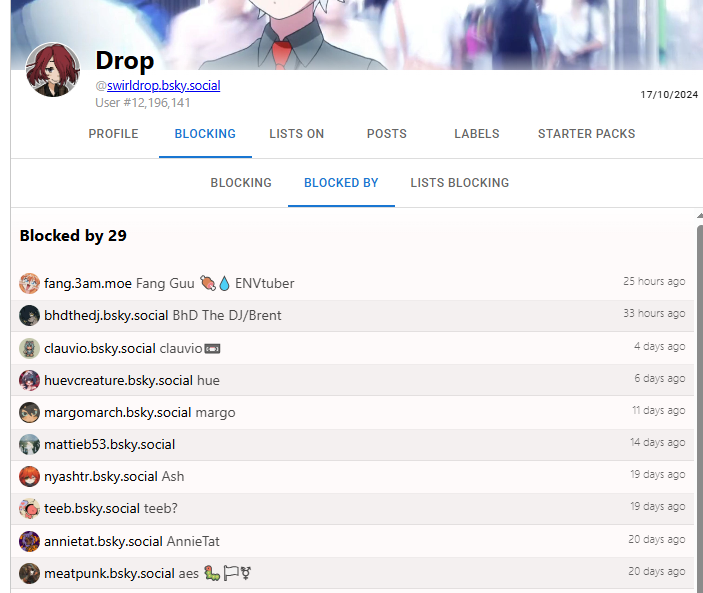Switch to the STARTER PACKS tab
The height and width of the screenshot is (593, 703).
click(x=586, y=134)
